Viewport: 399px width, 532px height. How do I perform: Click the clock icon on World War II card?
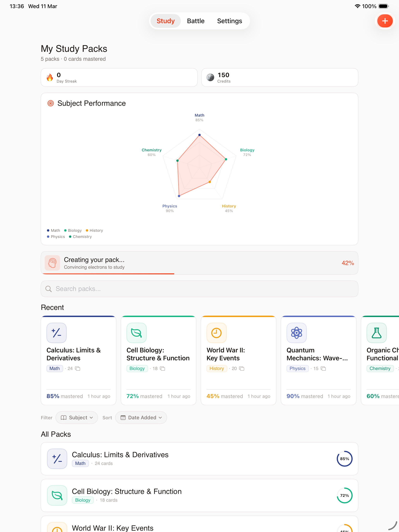(x=216, y=333)
